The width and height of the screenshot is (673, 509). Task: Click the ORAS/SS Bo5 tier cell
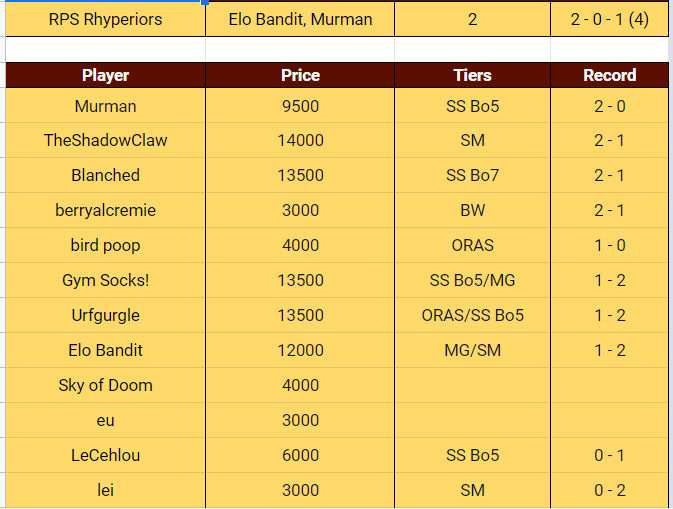(472, 315)
